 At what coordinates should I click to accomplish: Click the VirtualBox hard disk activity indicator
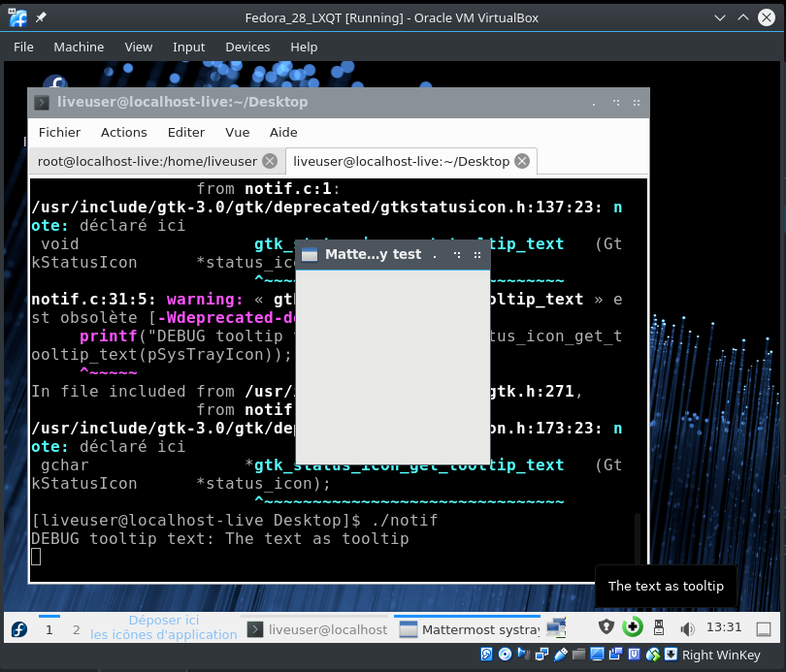486,654
